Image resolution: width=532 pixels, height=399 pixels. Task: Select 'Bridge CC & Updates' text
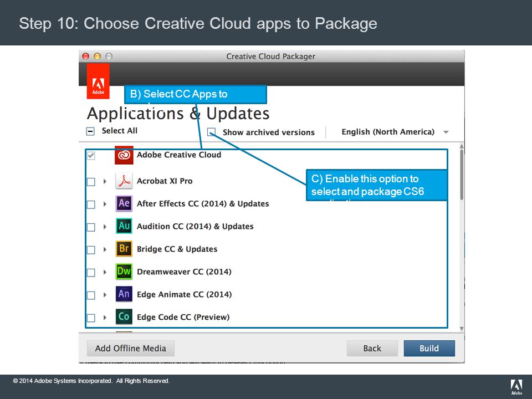[177, 249]
